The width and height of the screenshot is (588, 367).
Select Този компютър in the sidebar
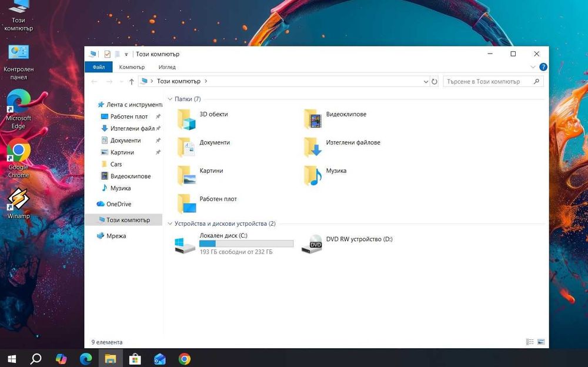[123, 220]
